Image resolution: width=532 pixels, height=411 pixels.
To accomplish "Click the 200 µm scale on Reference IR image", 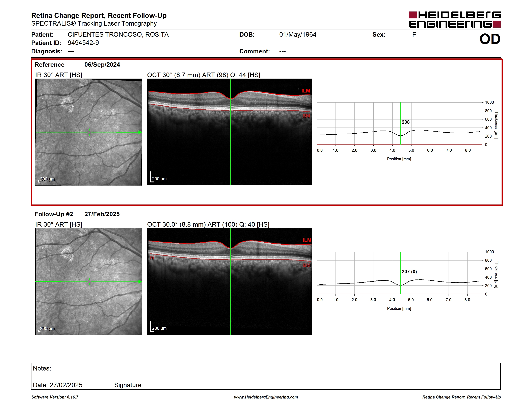I will pyautogui.click(x=47, y=179).
